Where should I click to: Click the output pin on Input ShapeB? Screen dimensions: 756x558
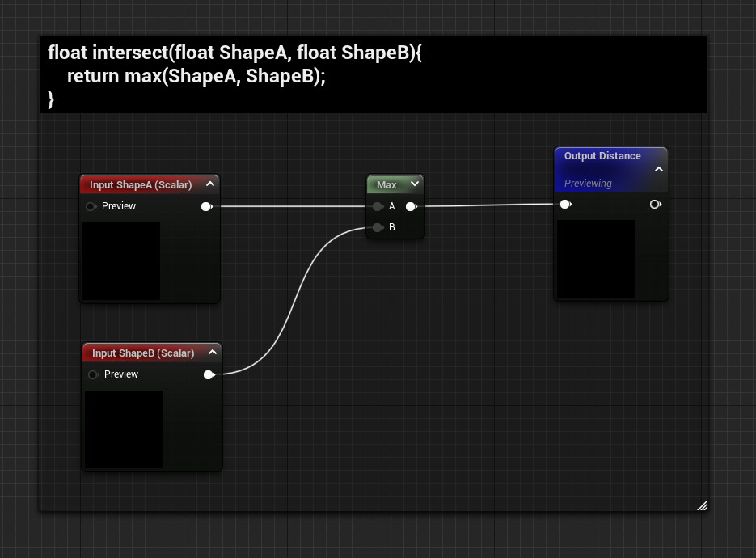tap(209, 374)
